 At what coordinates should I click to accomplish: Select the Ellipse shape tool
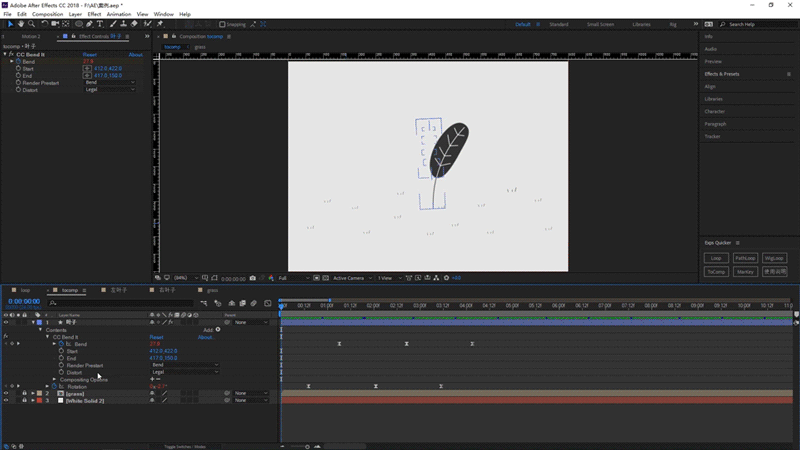point(79,24)
